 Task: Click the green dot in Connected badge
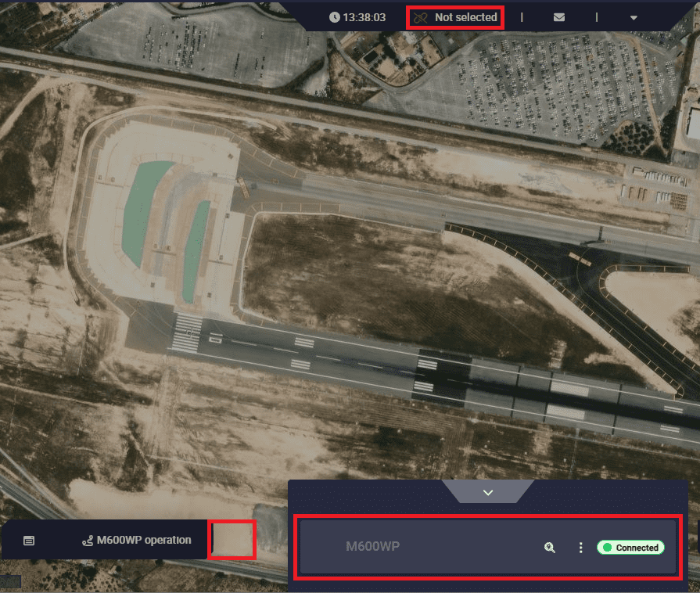607,548
